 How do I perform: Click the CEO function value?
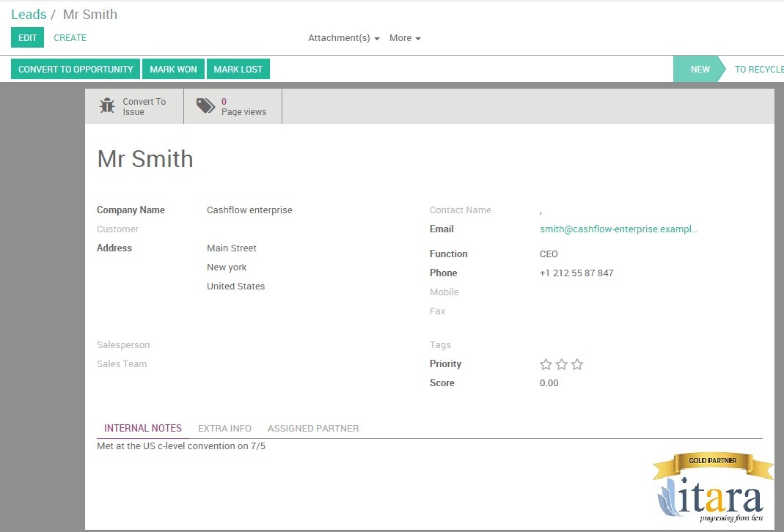pyautogui.click(x=549, y=254)
